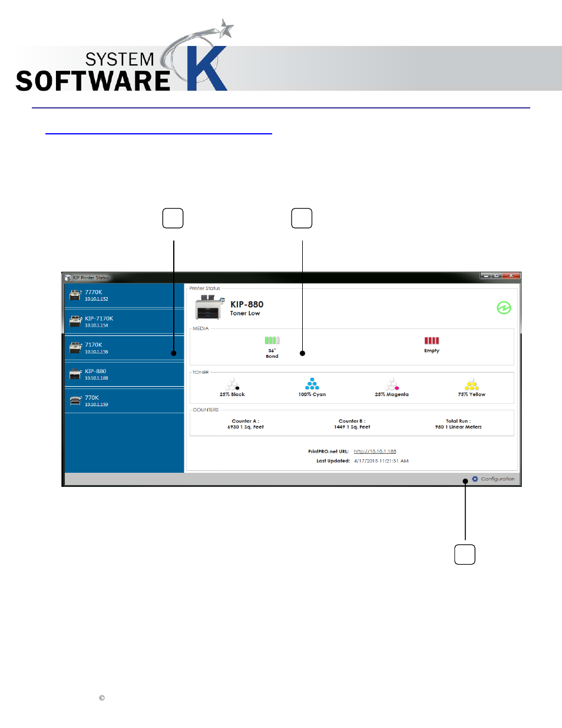
Task: Click the '100% Cyan' toner label
Action: coord(312,394)
